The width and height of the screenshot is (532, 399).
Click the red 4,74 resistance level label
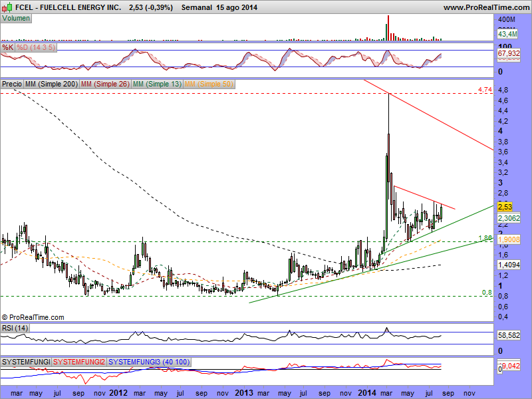485,90
